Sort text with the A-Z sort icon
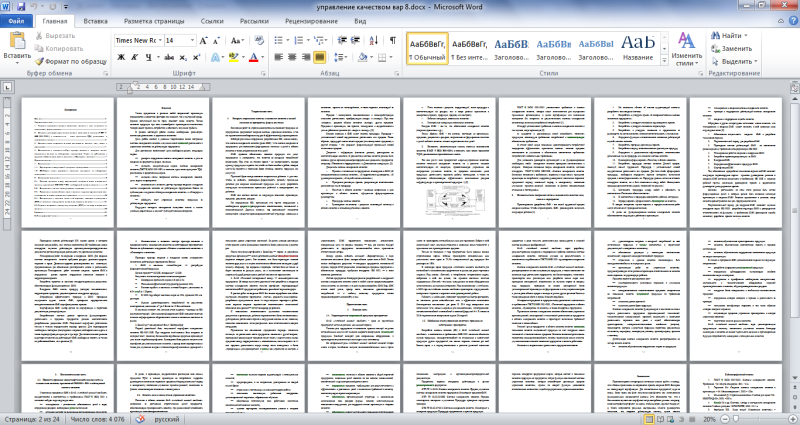The width and height of the screenshot is (800, 425). (x=374, y=40)
